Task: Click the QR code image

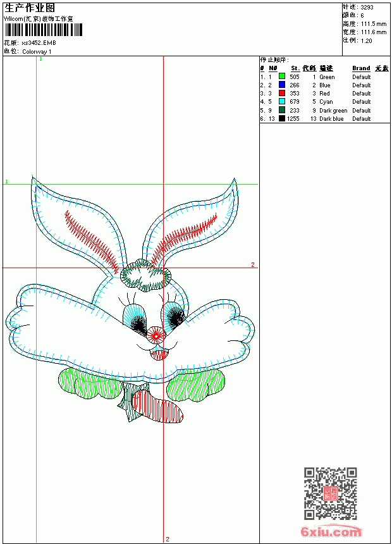Action: [x=331, y=493]
